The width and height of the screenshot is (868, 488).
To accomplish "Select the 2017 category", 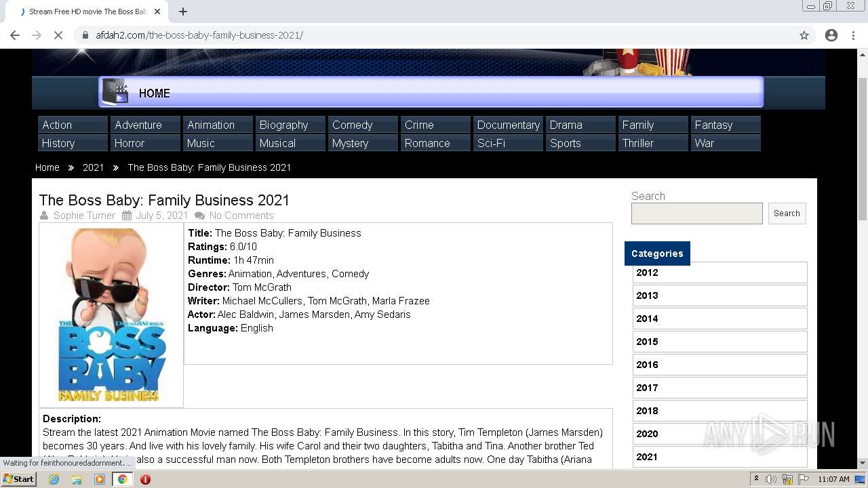I will [x=719, y=388].
